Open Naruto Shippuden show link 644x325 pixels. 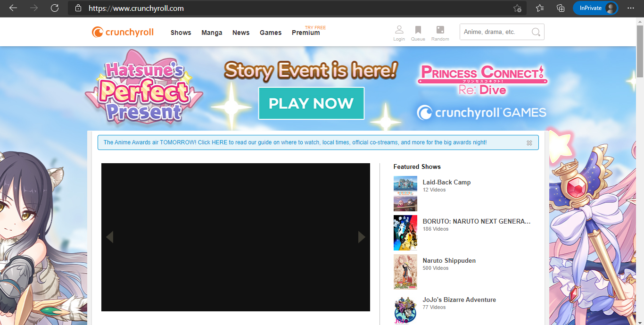coord(449,260)
